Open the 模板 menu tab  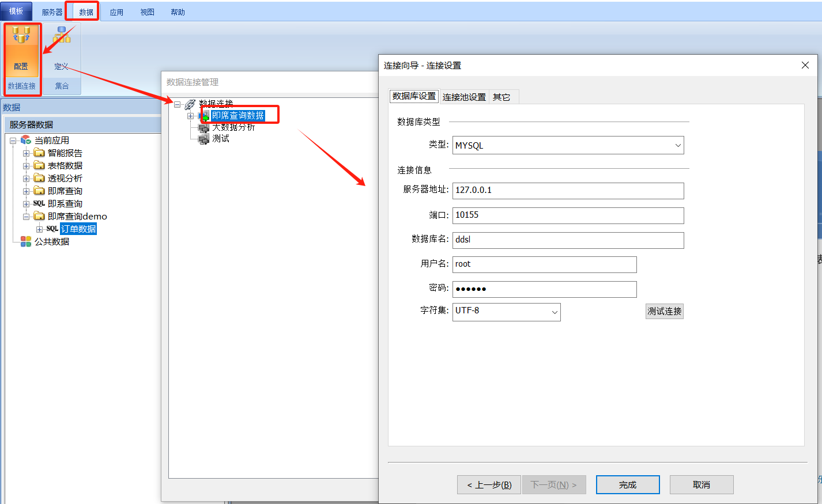click(16, 12)
